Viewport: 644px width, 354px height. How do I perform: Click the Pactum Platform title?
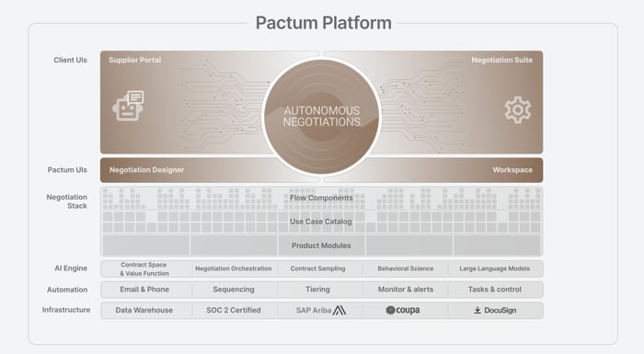(323, 23)
